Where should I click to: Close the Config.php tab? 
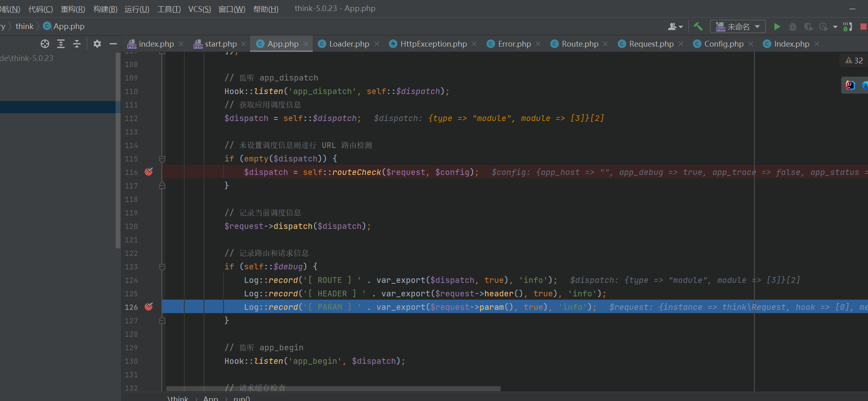pyautogui.click(x=751, y=44)
